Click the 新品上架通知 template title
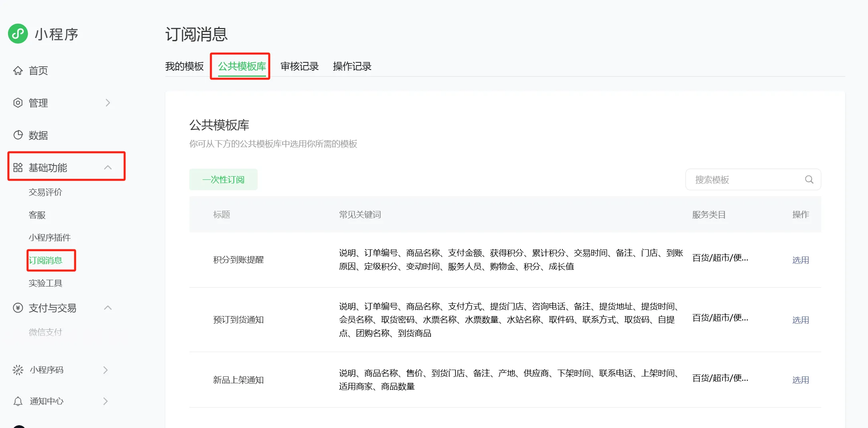The image size is (868, 428). tap(238, 380)
